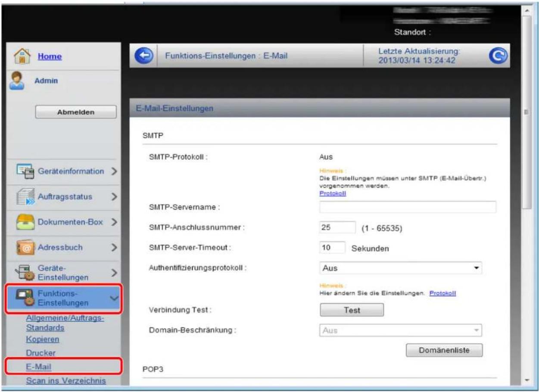Click the Abmelden button
Viewport: 539px width, 392px height.
76,112
